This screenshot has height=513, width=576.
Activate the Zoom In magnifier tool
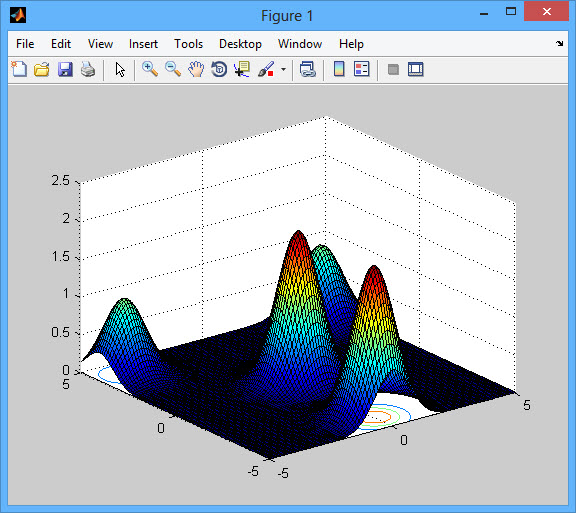point(150,69)
